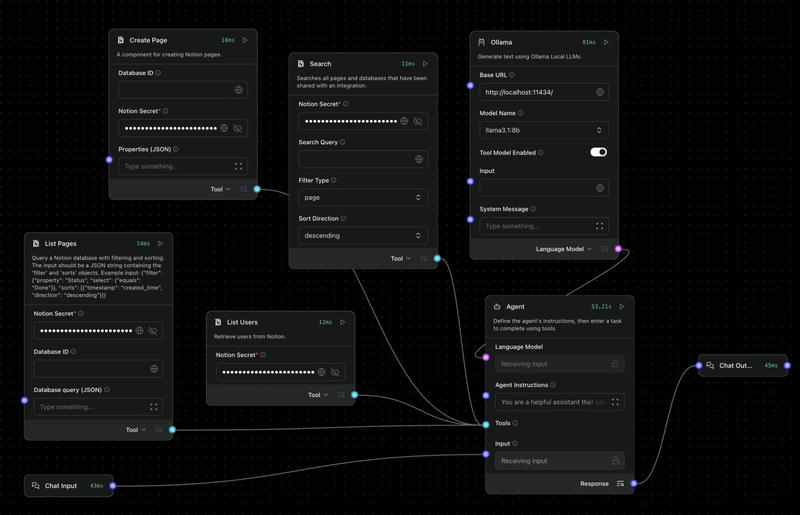Click the Response label on Agent node
The width and height of the screenshot is (800, 515).
coord(594,483)
